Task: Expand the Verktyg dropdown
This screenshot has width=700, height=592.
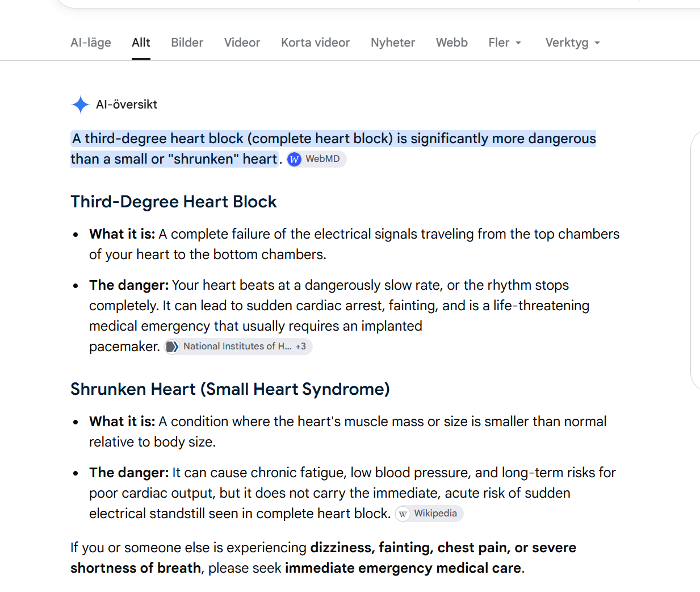Action: 572,43
